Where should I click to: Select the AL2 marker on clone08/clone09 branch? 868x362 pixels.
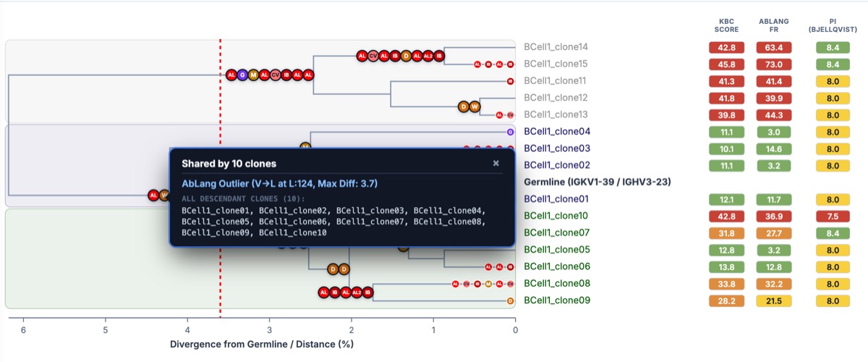[357, 292]
